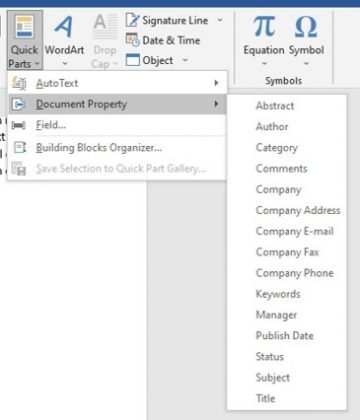Expand the AutoText submenu arrow
360x420 pixels.
(216, 83)
